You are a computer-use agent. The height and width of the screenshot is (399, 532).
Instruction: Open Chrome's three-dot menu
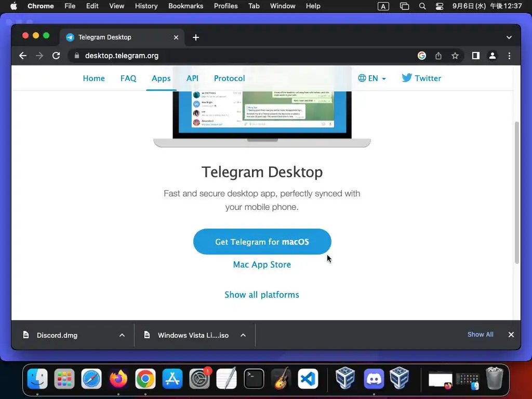click(x=509, y=56)
